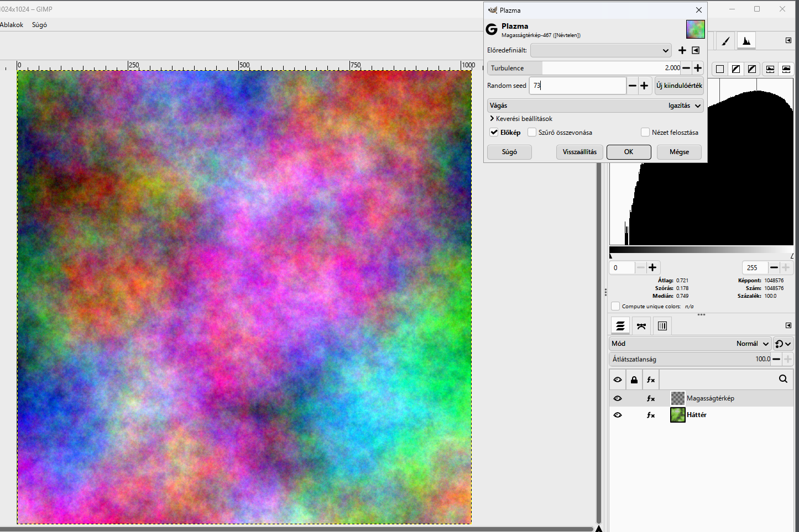Click the Turbulence slider bar
Viewport: 799px width, 532px height.
[584, 68]
